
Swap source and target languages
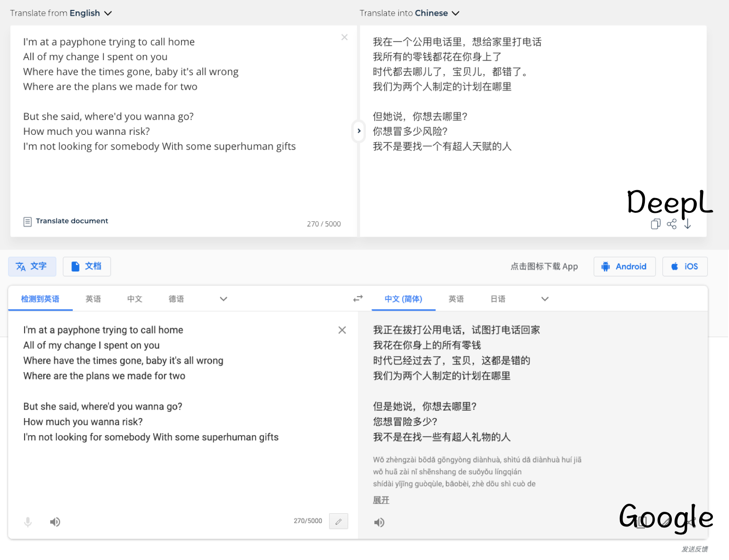358,298
